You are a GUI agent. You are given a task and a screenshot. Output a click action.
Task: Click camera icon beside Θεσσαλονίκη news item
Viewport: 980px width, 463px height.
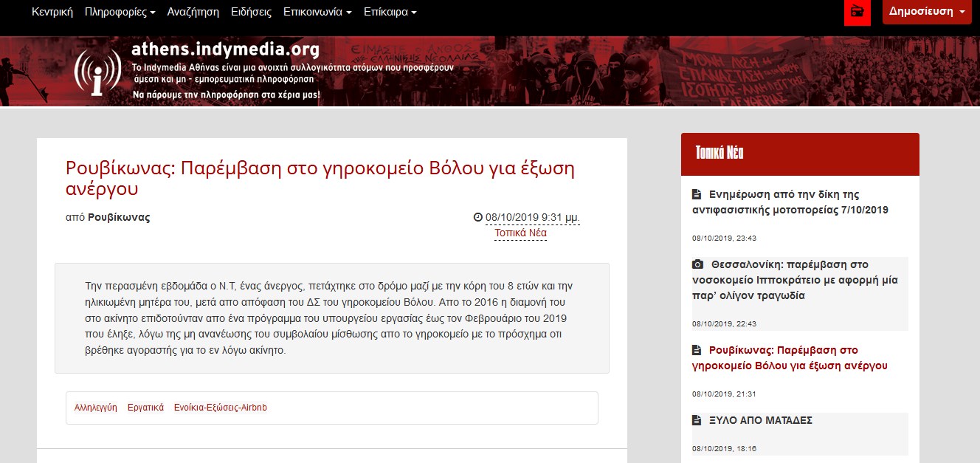tap(697, 264)
